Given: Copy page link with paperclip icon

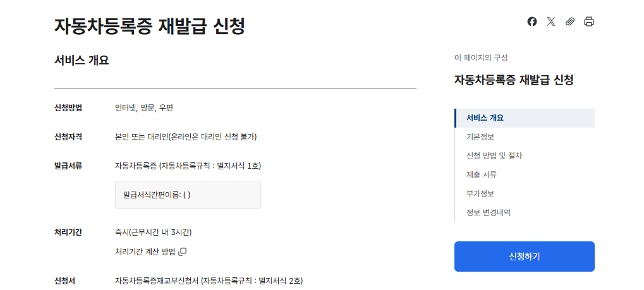Looking at the screenshot, I should [570, 21].
